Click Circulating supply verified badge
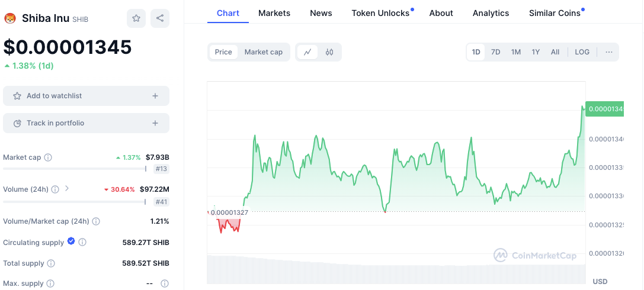The width and height of the screenshot is (644, 290). click(71, 241)
